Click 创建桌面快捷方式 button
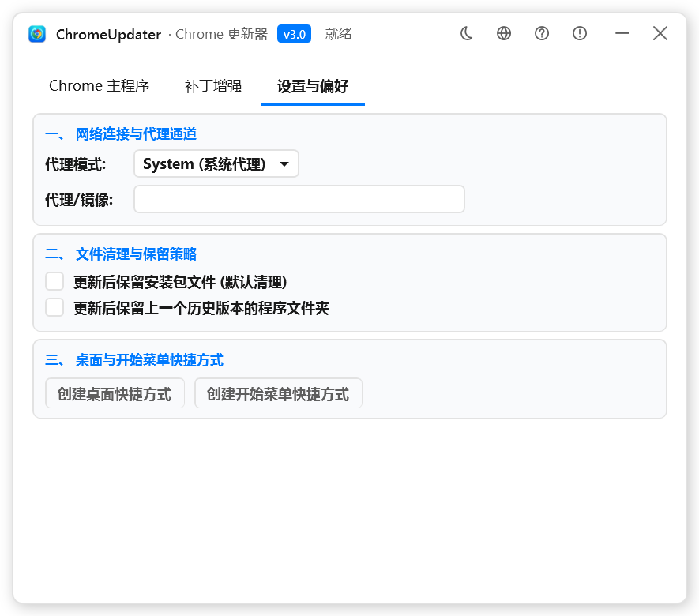 tap(115, 393)
